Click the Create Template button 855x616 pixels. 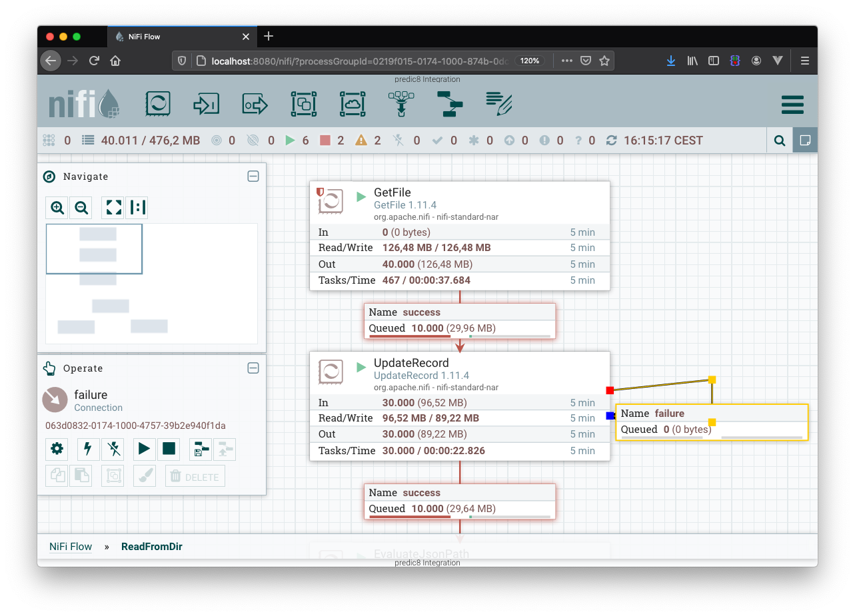[201, 450]
